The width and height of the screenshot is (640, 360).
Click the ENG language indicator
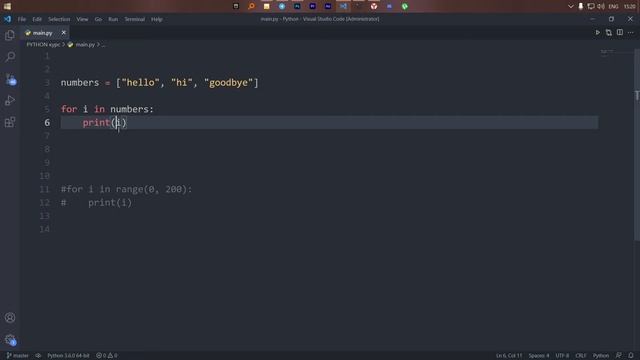613,7
